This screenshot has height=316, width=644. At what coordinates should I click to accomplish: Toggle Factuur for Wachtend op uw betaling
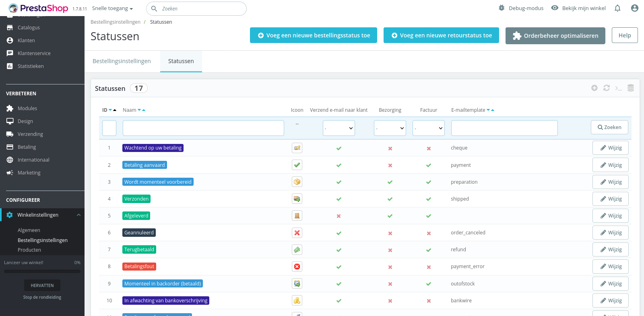[x=429, y=148]
